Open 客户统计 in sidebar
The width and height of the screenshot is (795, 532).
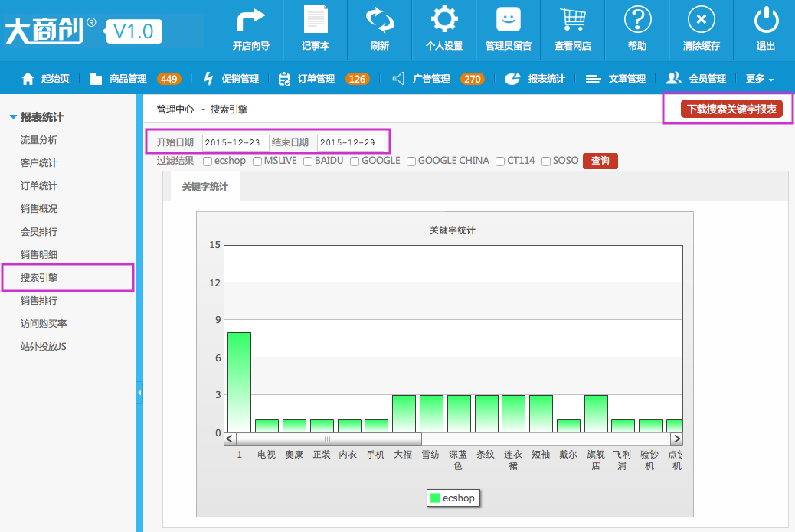(x=39, y=162)
